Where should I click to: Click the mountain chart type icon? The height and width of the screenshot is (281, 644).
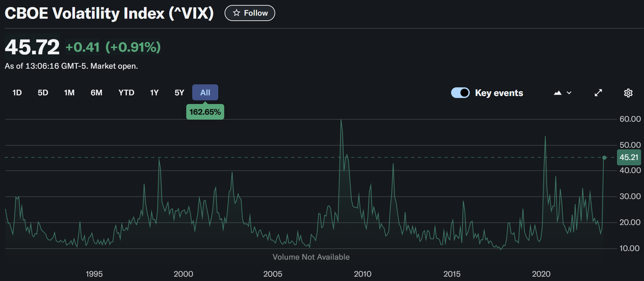click(x=558, y=93)
